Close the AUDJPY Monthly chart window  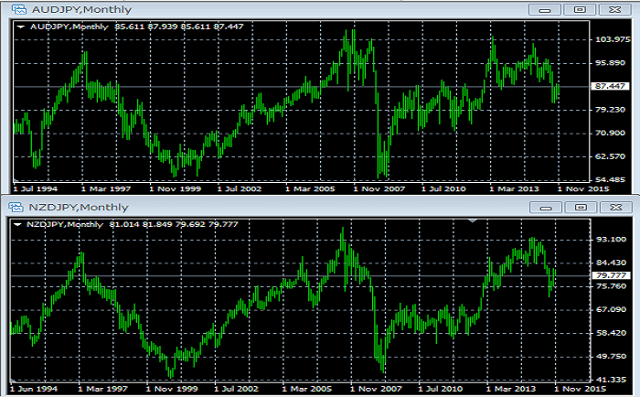pyautogui.click(x=615, y=10)
